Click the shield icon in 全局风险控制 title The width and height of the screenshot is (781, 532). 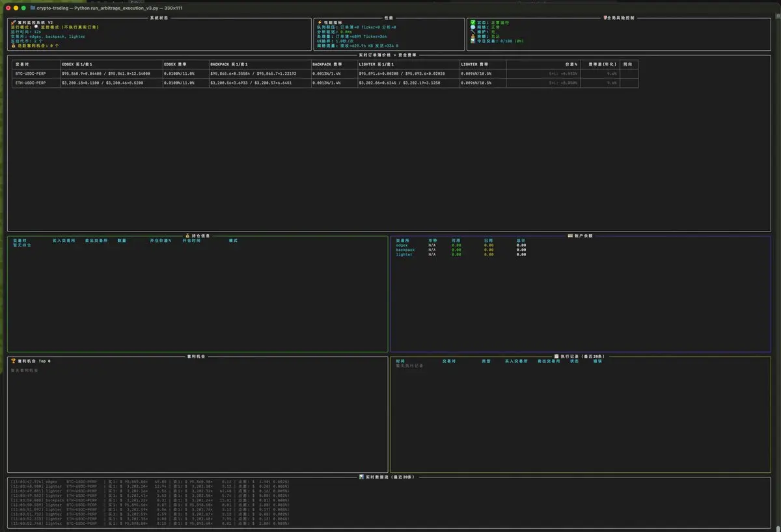click(x=605, y=18)
